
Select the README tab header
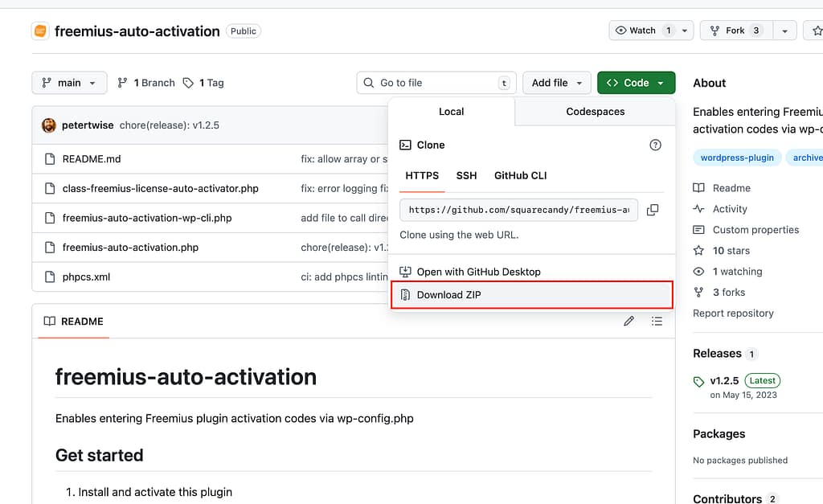73,322
